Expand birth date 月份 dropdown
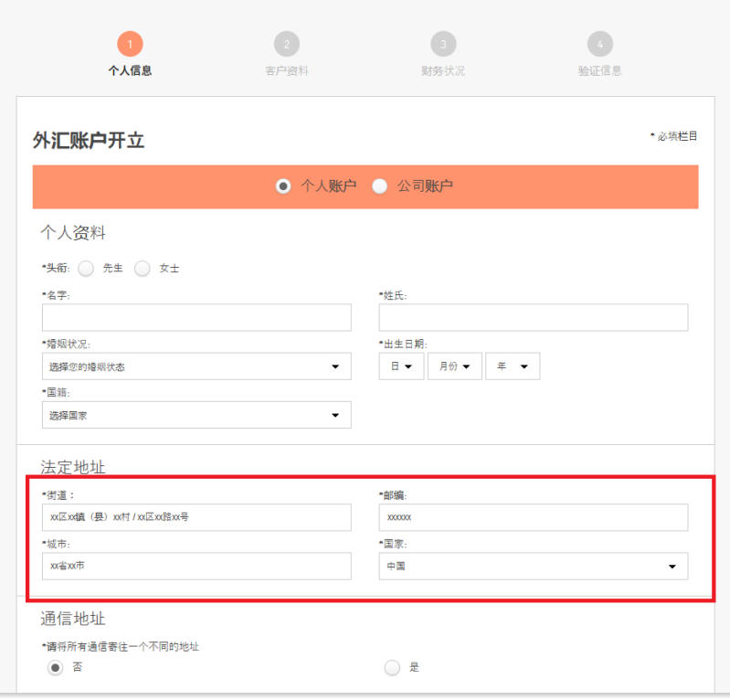The height and width of the screenshot is (700, 730). coord(454,366)
